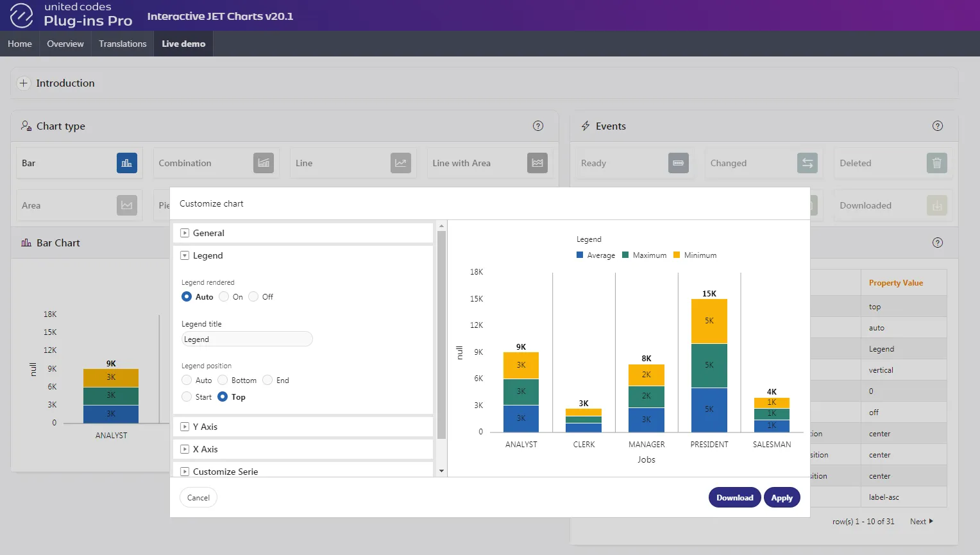
Task: Select the Bar chart type icon
Action: pyautogui.click(x=127, y=163)
